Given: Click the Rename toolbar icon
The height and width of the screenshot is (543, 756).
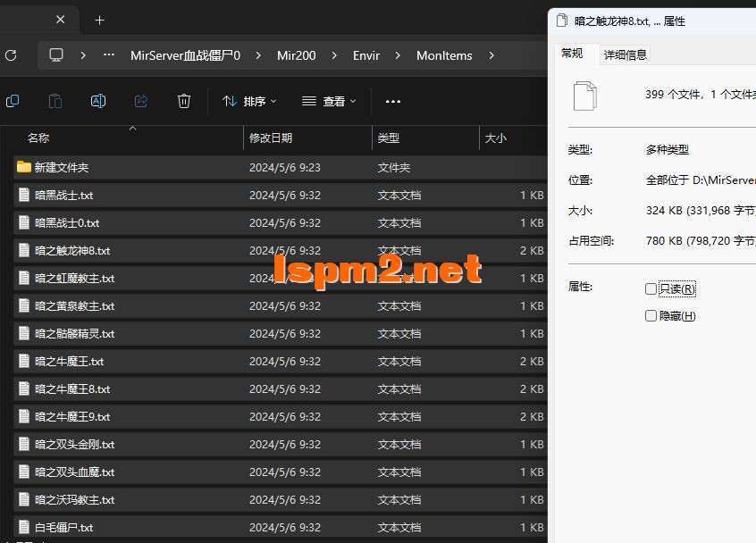Looking at the screenshot, I should [98, 101].
